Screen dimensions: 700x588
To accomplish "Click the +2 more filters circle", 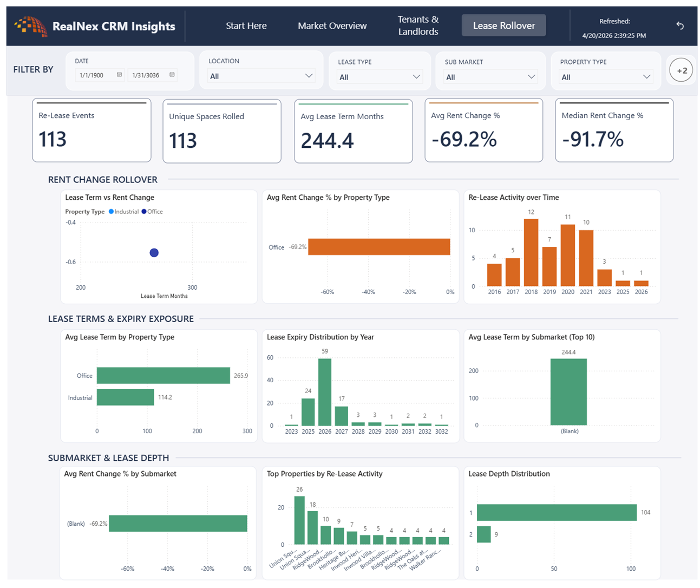I will tap(681, 70).
